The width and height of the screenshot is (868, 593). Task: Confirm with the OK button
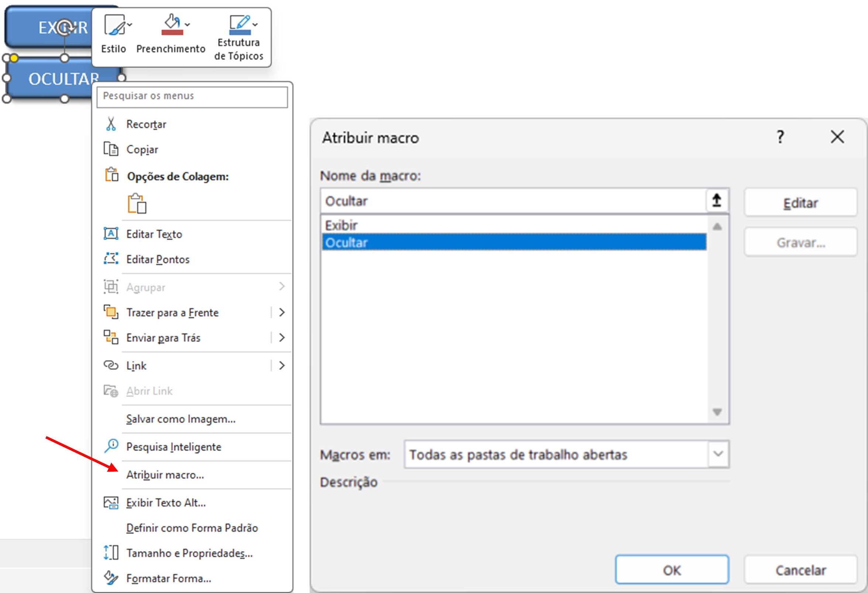(672, 570)
